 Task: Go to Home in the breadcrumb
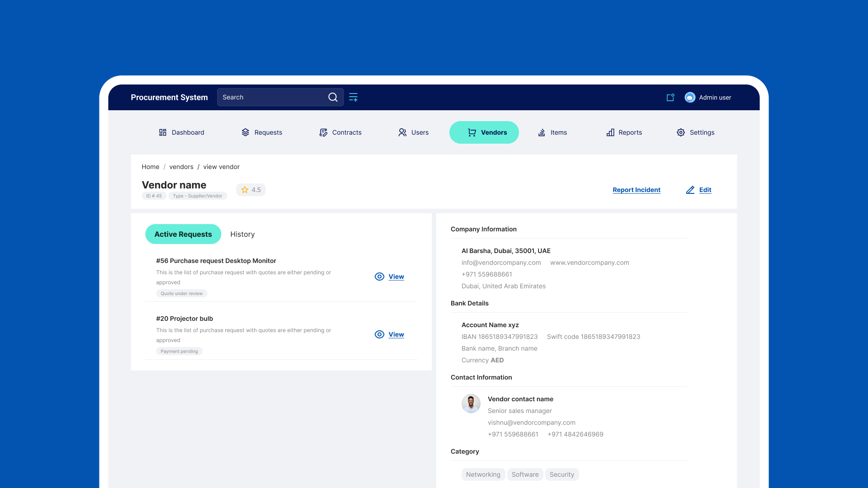coord(151,167)
